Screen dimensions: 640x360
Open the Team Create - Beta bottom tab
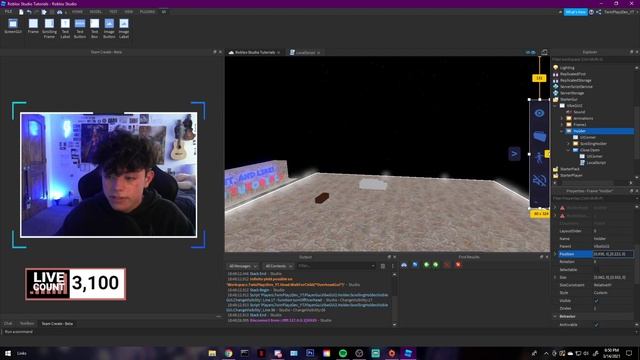(57, 324)
